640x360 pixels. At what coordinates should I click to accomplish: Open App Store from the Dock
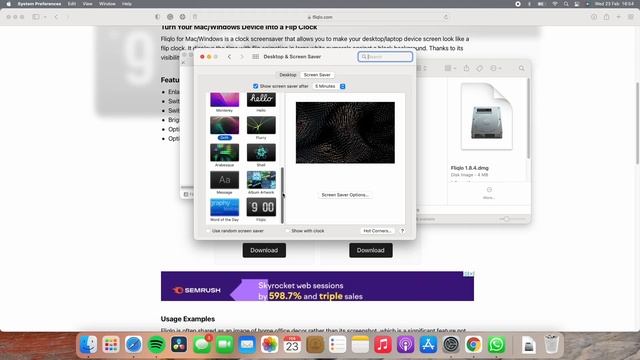pyautogui.click(x=428, y=345)
